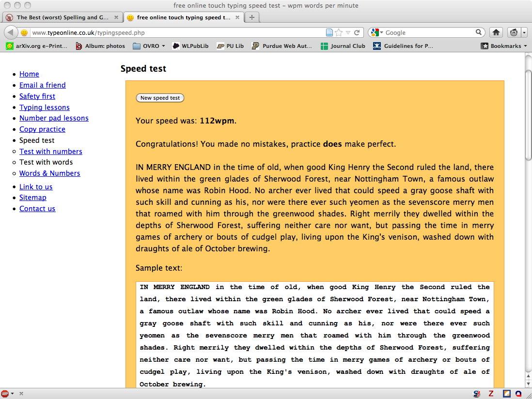Click the Home icon in toolbar
This screenshot has width=532, height=399.
pos(496,32)
